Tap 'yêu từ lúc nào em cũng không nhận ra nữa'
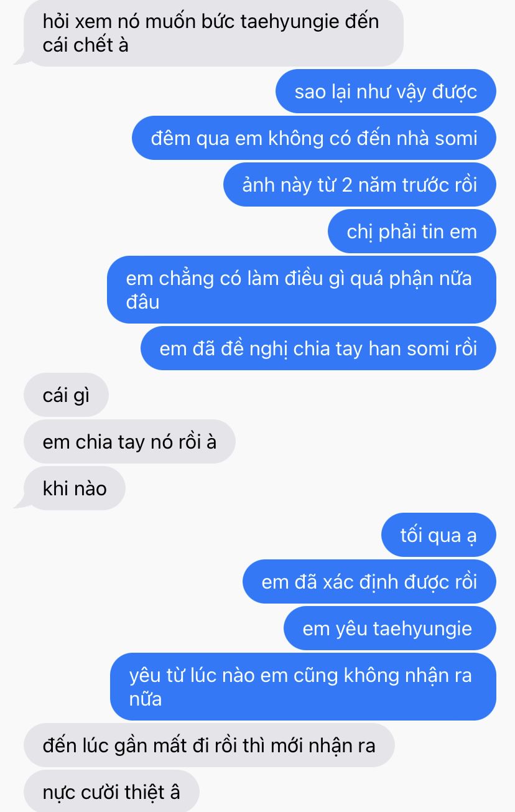 pos(303,687)
